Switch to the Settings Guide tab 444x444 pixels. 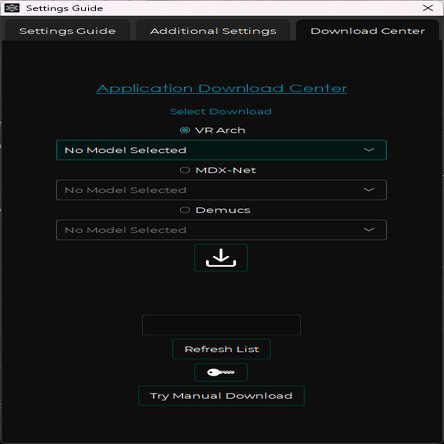pos(67,31)
